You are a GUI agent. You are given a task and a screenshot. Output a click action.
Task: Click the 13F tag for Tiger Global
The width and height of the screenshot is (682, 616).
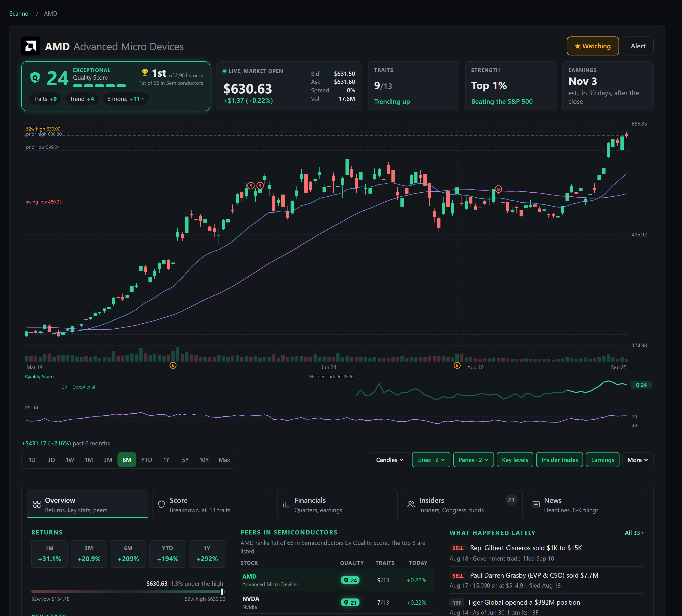[x=457, y=602]
